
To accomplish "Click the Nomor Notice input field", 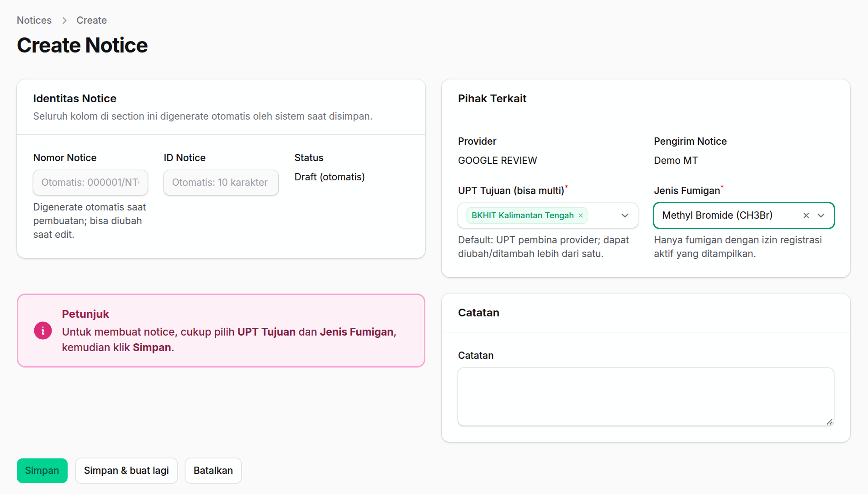I will coord(90,183).
